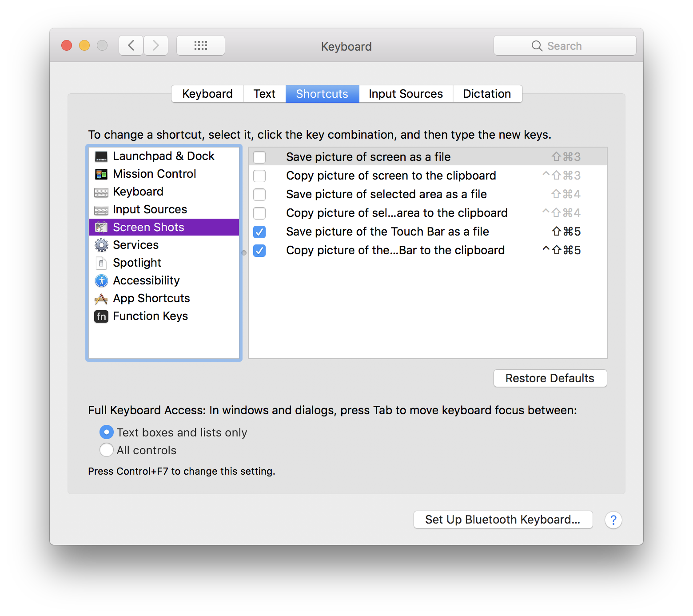
Task: Select the App Shortcuts label
Action: pyautogui.click(x=151, y=298)
